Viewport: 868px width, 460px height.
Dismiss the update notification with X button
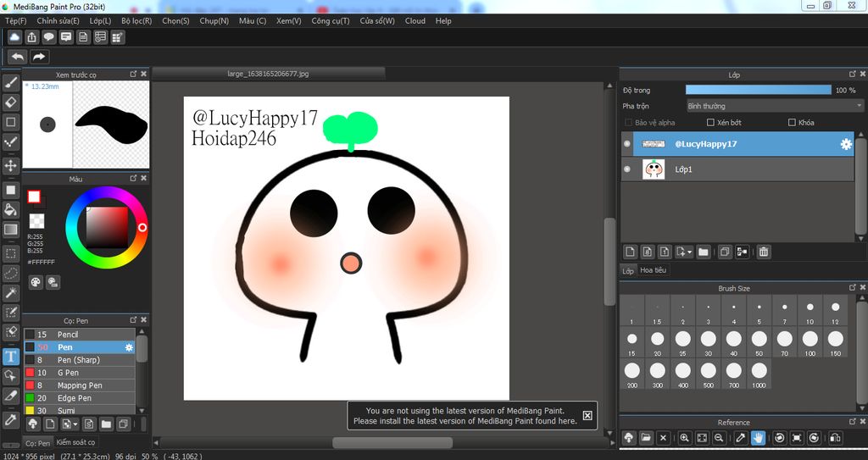click(587, 415)
